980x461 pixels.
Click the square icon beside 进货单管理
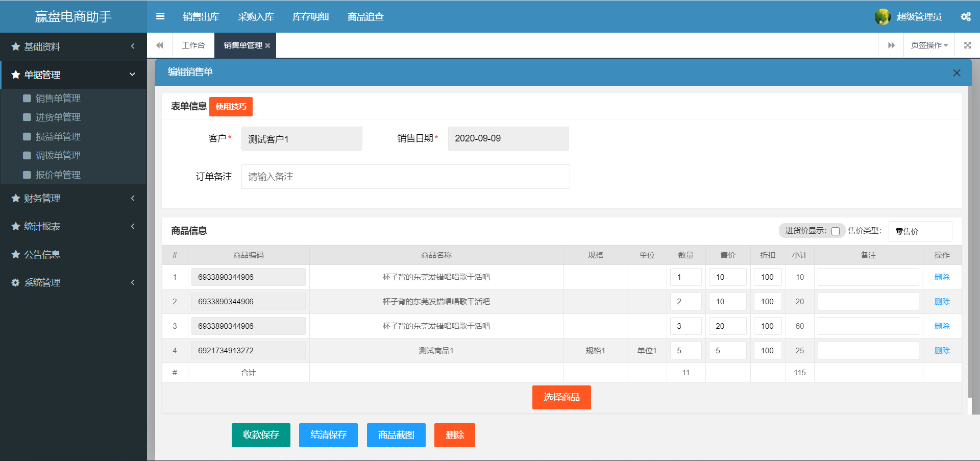[x=27, y=117]
